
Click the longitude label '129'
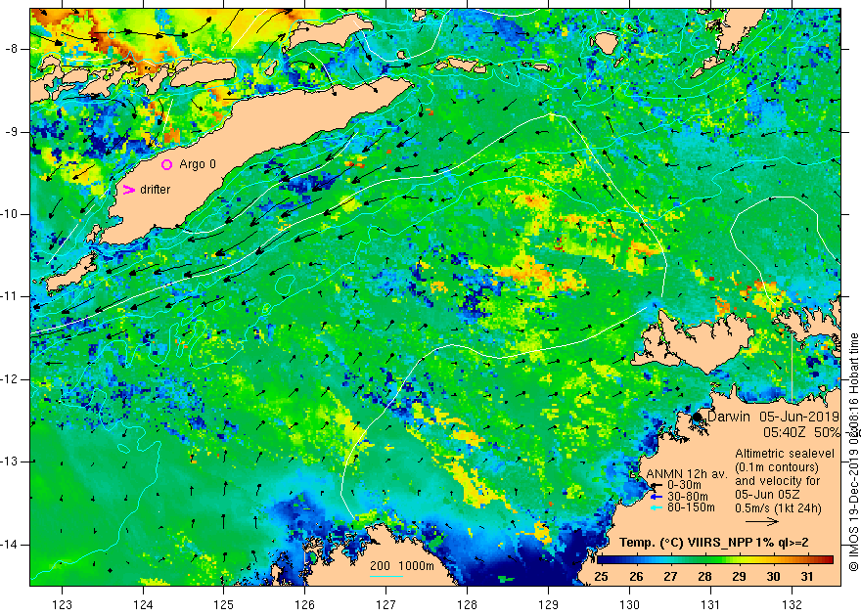tap(548, 605)
